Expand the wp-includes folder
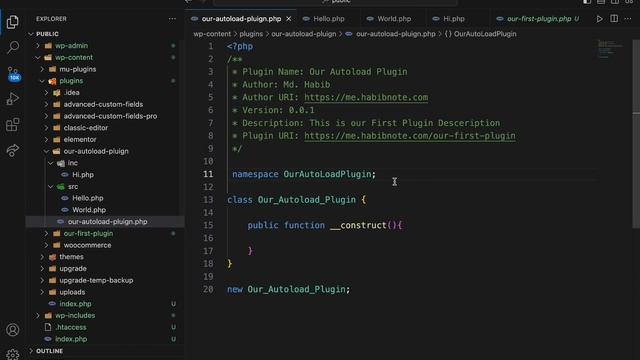 [x=38, y=316]
